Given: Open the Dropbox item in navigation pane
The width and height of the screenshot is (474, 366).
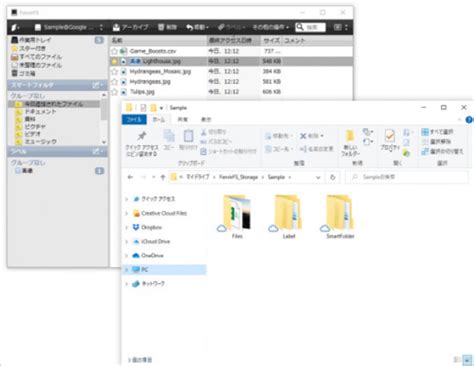Looking at the screenshot, I should pos(147,227).
